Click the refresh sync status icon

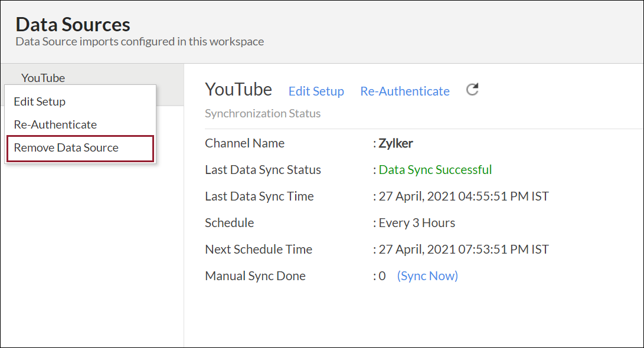[x=472, y=90]
